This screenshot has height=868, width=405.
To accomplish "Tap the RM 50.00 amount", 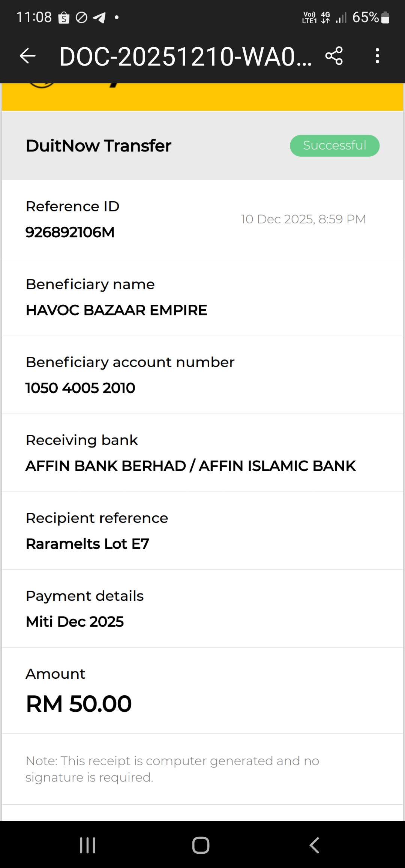I will [x=79, y=704].
